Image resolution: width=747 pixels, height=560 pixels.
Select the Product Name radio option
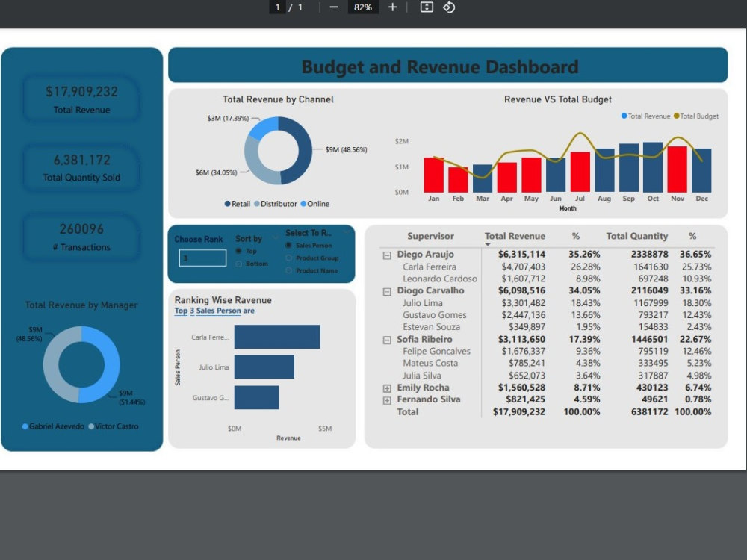point(288,270)
